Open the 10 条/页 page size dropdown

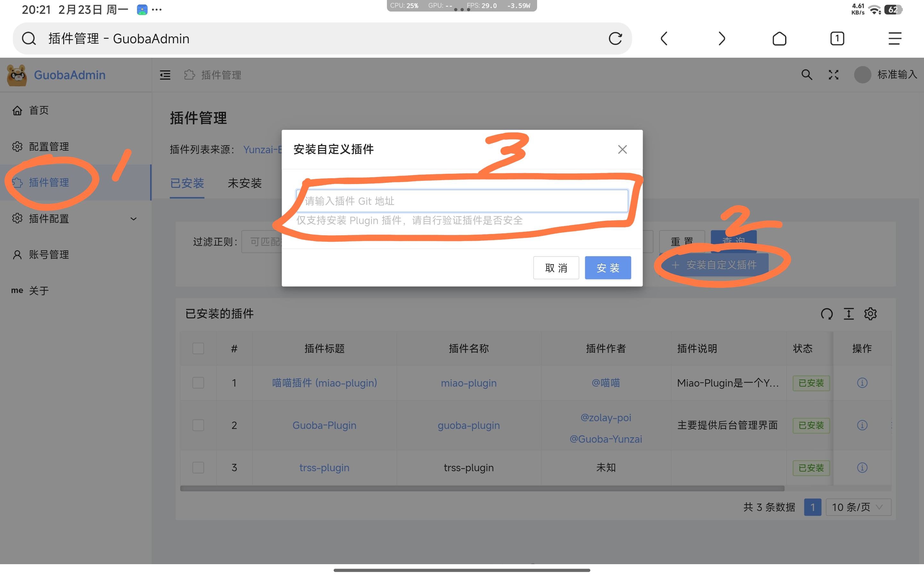point(858,507)
